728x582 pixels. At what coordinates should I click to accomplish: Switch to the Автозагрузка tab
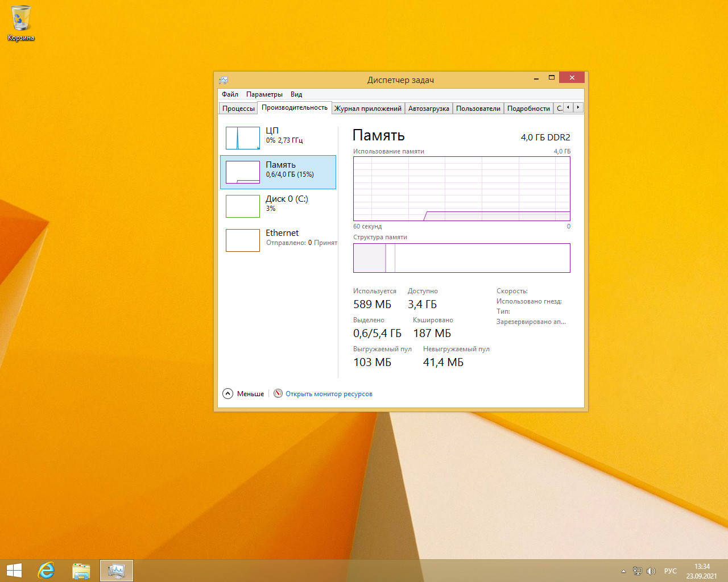coord(428,109)
